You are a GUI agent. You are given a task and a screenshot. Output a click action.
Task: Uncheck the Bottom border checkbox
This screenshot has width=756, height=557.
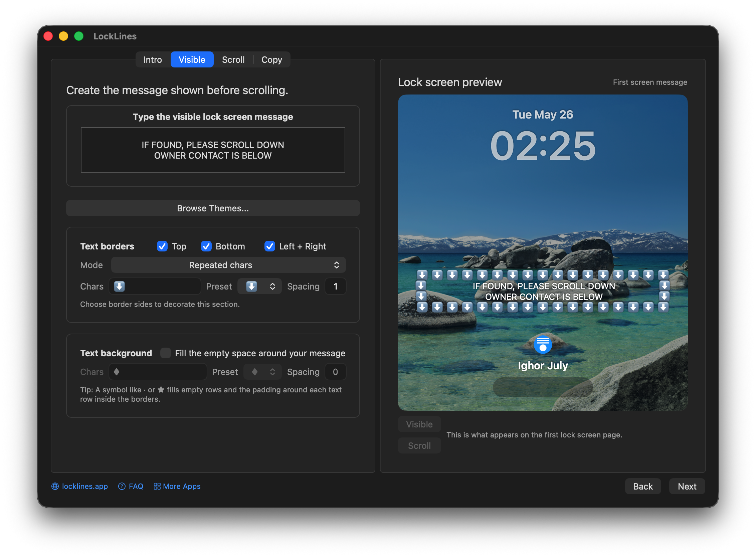click(206, 246)
